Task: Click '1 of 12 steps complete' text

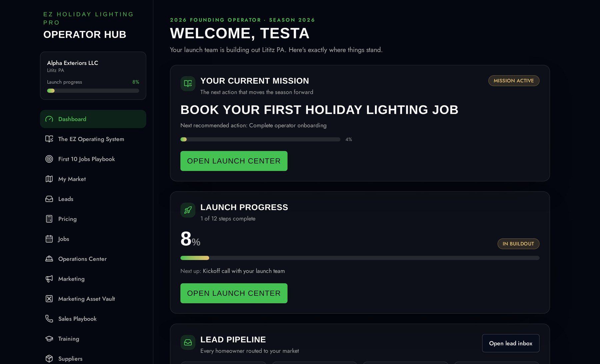Action: coord(228,218)
